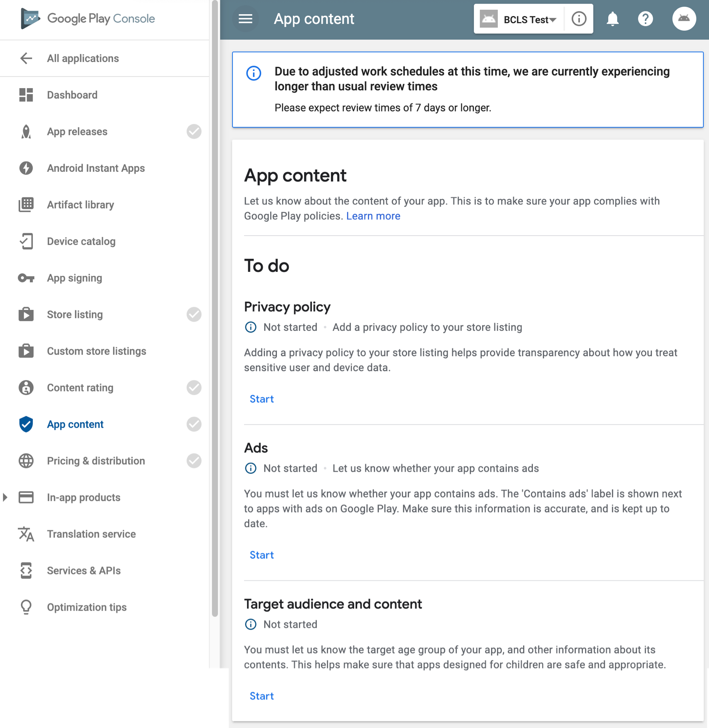Click the Services & APIs icon
The height and width of the screenshot is (728, 709).
click(26, 570)
